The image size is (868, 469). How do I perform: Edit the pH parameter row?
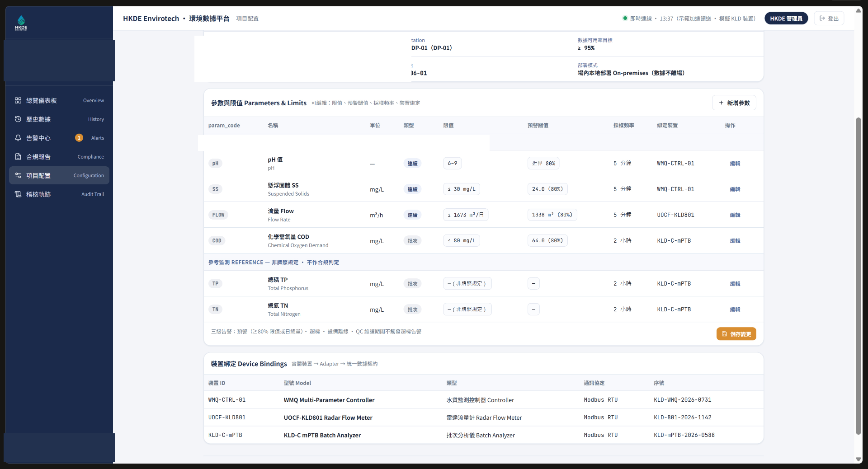tap(735, 164)
